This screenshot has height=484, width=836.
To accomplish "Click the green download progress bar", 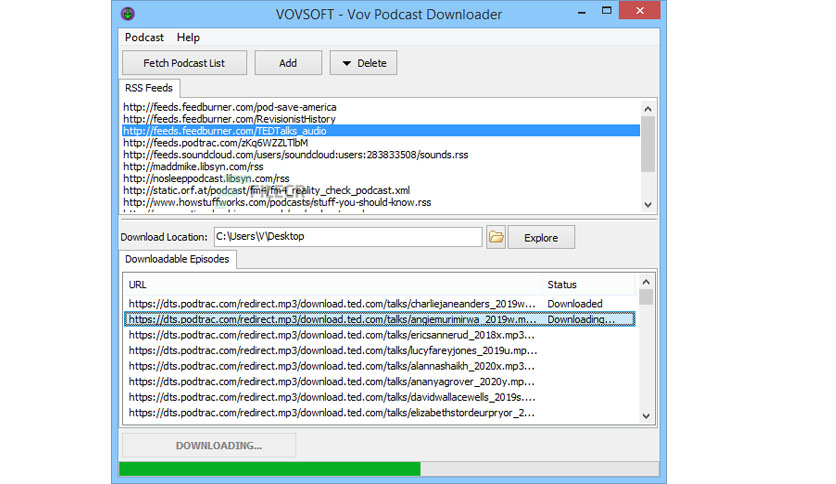I will 270,469.
